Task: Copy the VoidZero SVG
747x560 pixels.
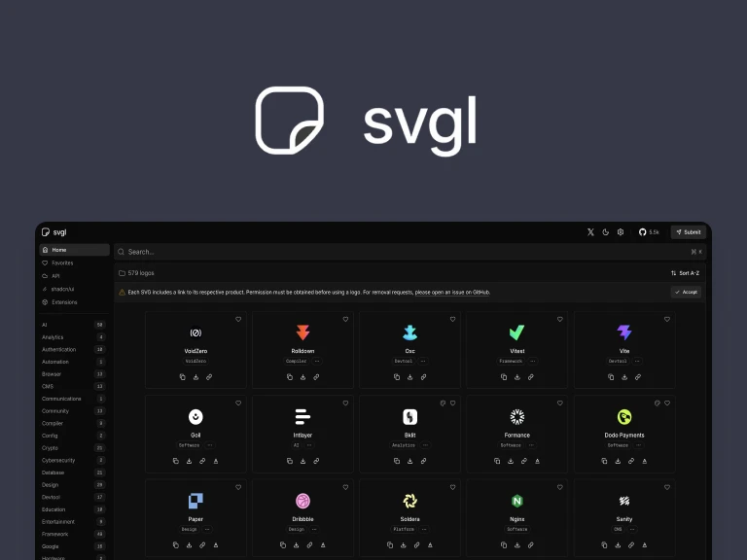Action: pos(183,376)
